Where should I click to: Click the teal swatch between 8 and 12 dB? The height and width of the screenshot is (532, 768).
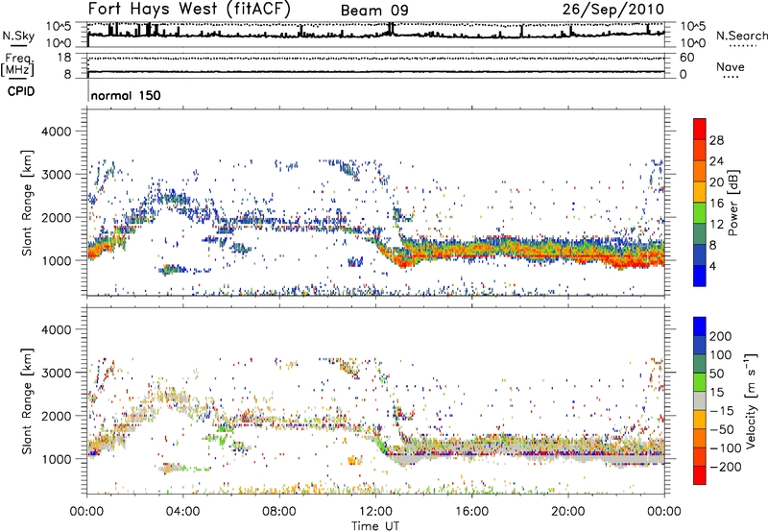click(x=700, y=234)
